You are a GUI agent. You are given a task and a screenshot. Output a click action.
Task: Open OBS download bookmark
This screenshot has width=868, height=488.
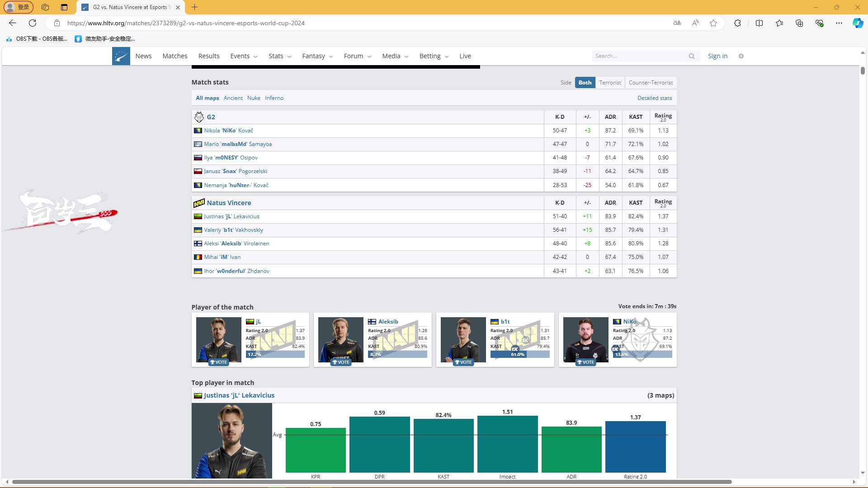37,39
